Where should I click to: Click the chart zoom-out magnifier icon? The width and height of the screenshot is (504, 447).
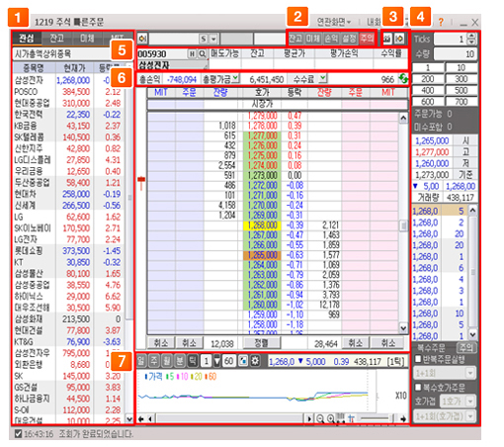click(320, 418)
